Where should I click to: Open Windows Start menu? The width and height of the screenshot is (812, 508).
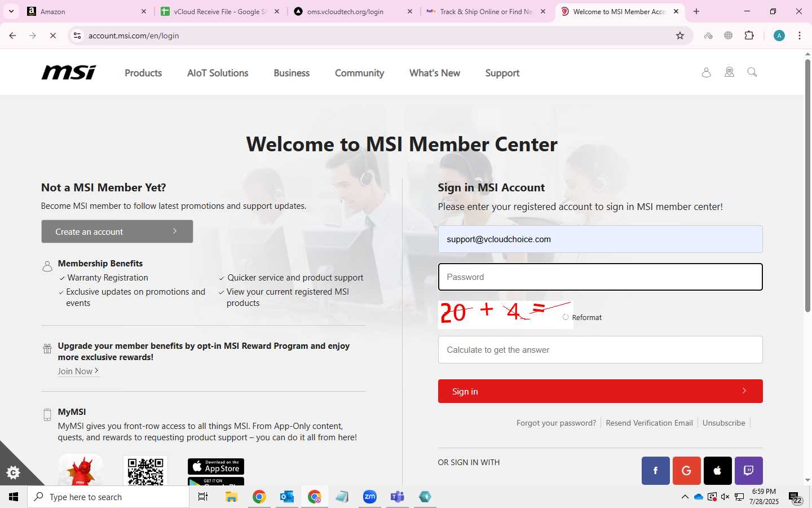click(x=14, y=497)
